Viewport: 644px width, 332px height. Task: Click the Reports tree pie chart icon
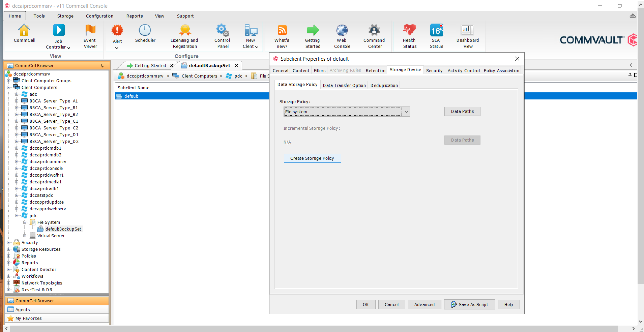tap(17, 263)
